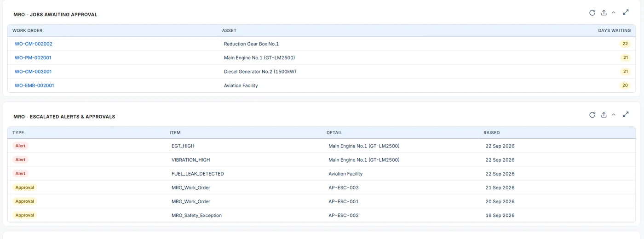Sort by the Raised column header
Screen dimensions: 644x239
[x=491, y=133]
